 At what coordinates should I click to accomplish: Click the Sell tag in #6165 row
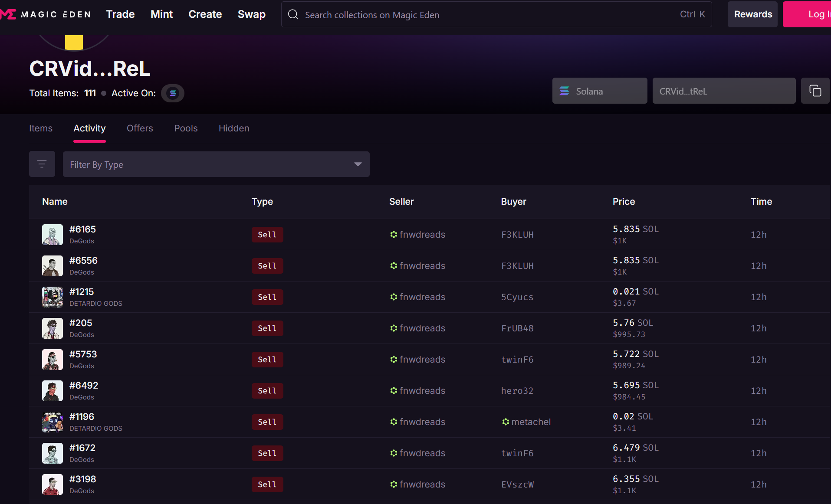click(267, 235)
